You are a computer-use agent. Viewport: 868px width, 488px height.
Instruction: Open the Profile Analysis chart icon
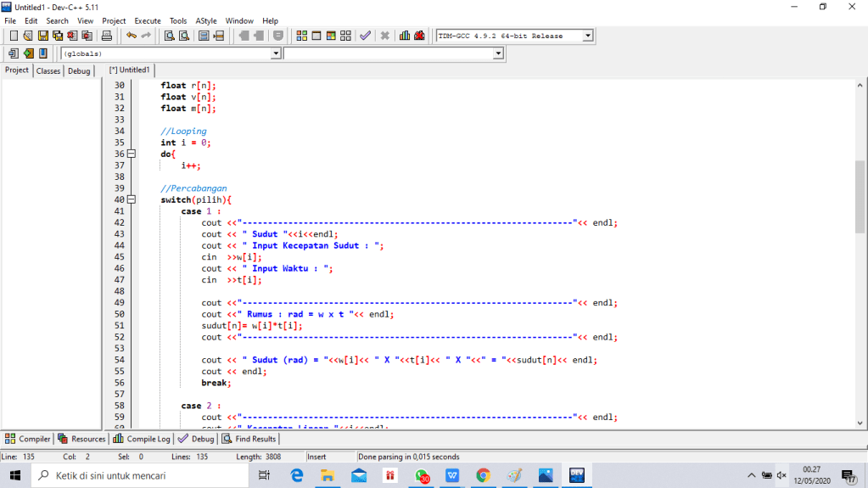pyautogui.click(x=405, y=36)
